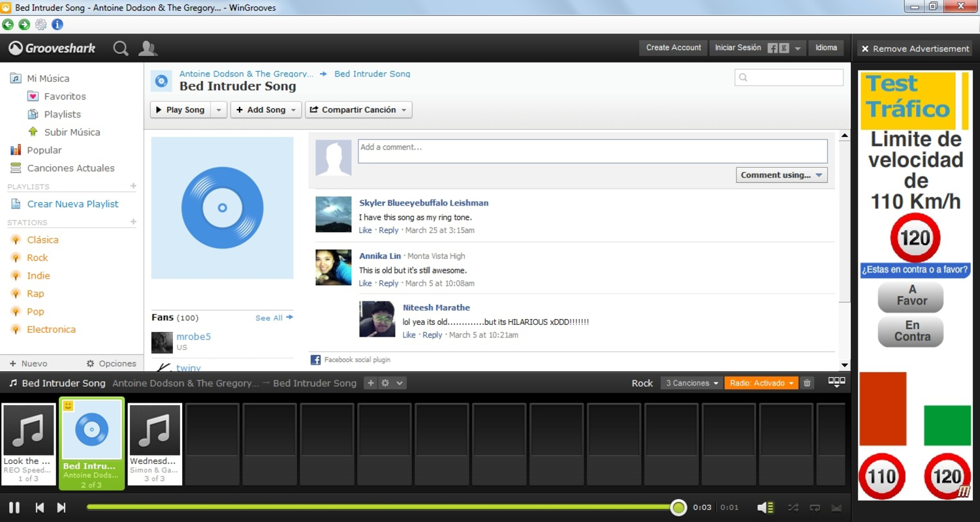Add a station with the STATIONS plus

coord(133,222)
